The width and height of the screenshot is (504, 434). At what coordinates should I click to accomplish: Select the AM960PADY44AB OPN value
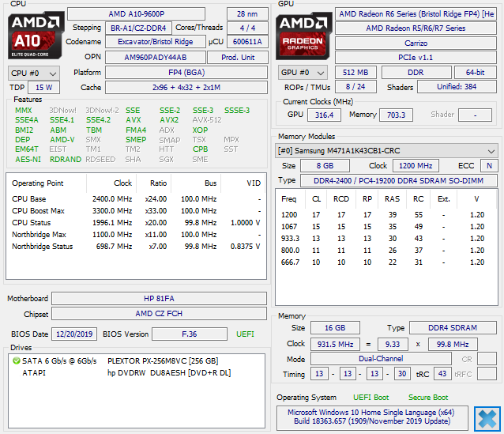click(x=156, y=57)
